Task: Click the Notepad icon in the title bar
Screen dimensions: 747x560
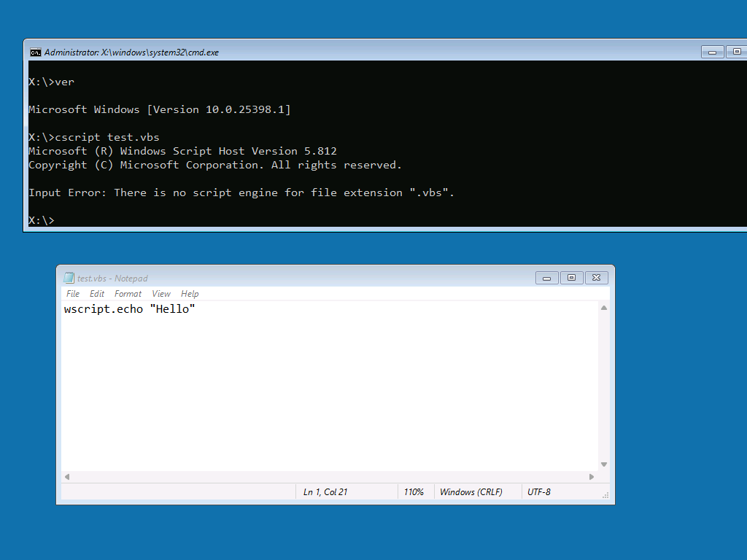Action: pyautogui.click(x=69, y=278)
